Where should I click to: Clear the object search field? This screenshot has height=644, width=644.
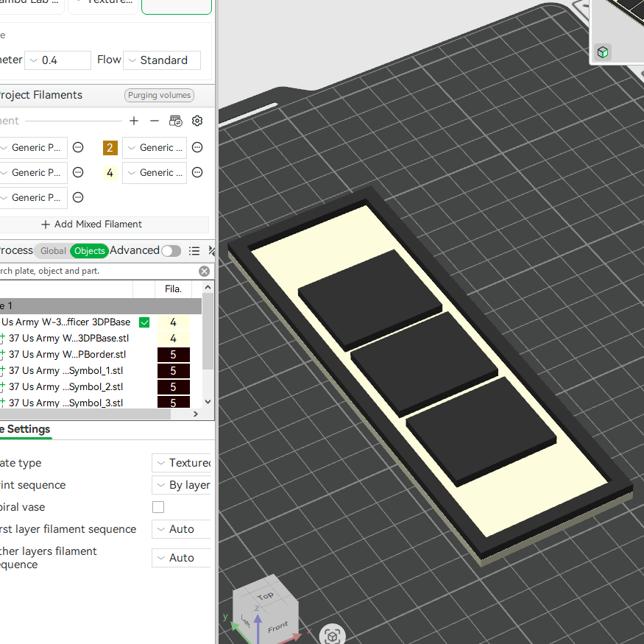[204, 271]
